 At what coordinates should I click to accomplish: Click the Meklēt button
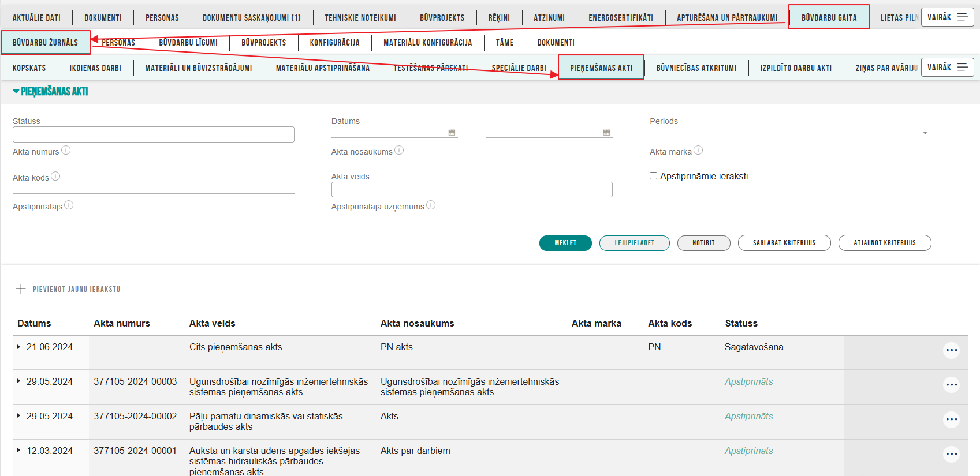click(x=565, y=243)
